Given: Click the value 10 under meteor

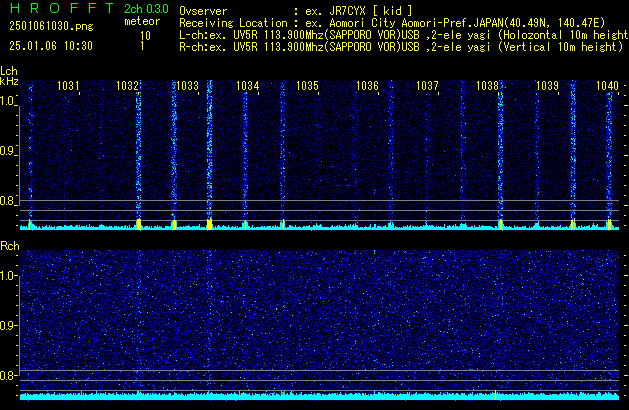Looking at the screenshot, I should tap(145, 36).
